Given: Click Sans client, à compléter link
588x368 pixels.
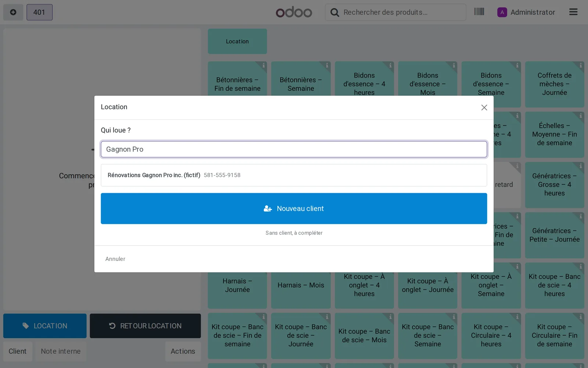Looking at the screenshot, I should 294,233.
